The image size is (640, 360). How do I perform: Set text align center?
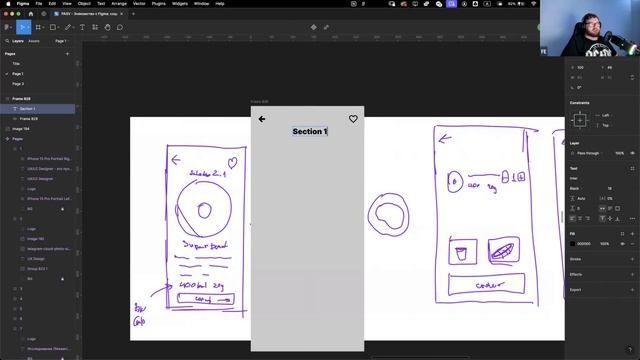[580, 219]
